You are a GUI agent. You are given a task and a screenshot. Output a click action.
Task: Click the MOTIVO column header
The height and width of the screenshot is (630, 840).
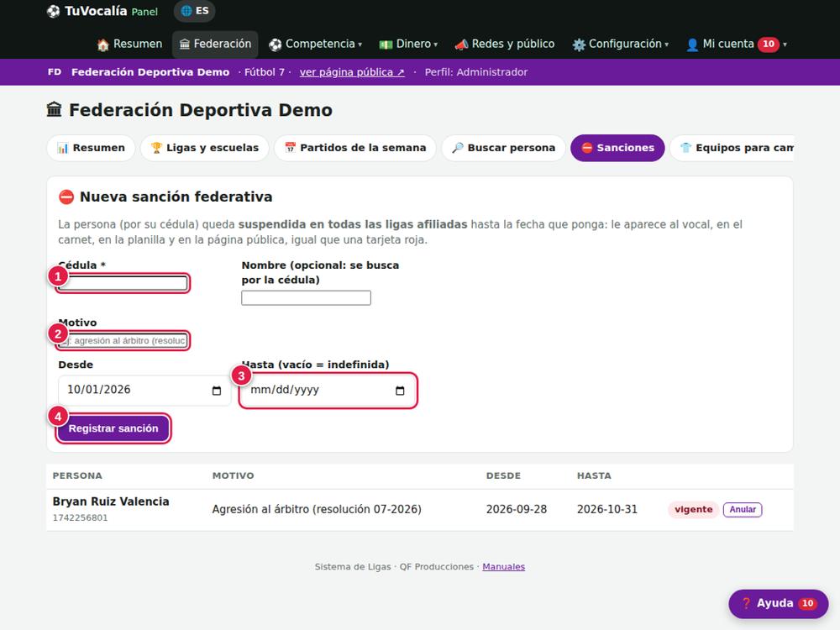click(x=233, y=475)
